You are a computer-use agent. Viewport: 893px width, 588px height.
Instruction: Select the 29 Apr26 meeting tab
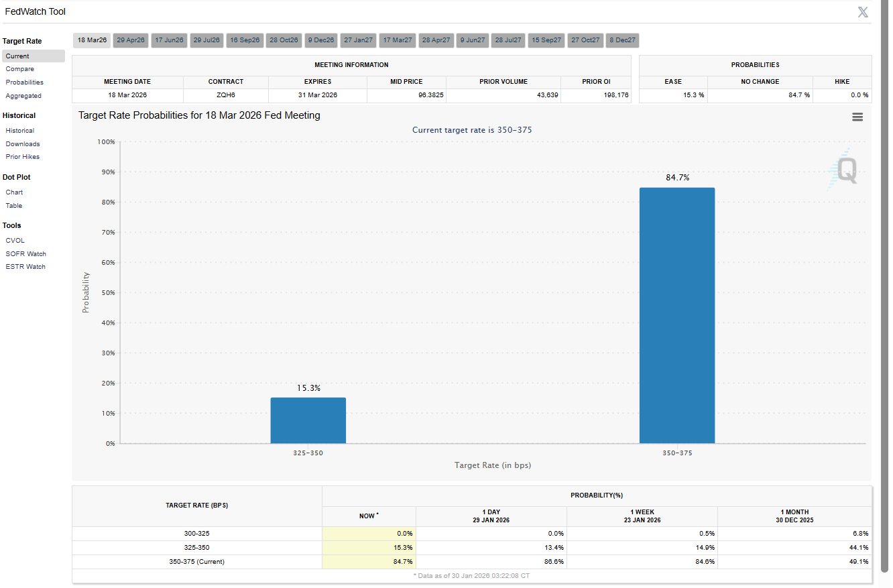click(x=131, y=40)
